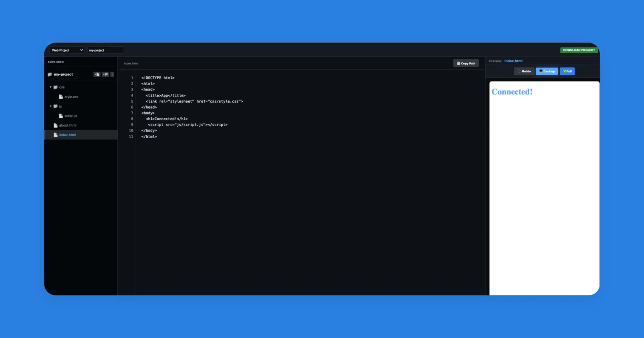
Task: Select index.html in the file tree
Action: pyautogui.click(x=81, y=135)
